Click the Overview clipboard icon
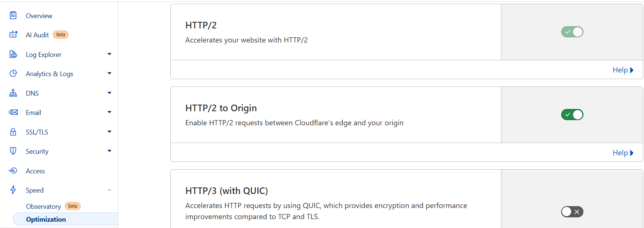The image size is (644, 228). pyautogui.click(x=13, y=15)
